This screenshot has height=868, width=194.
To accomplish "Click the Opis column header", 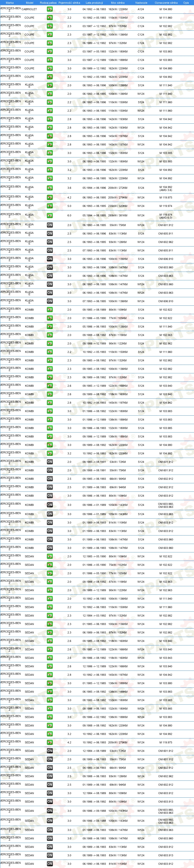I will [186, 3].
